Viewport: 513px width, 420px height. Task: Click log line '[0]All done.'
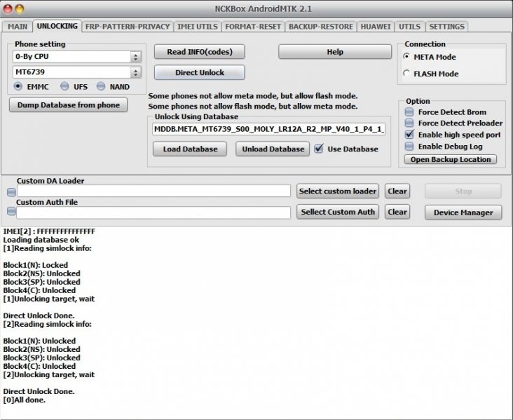(x=25, y=400)
